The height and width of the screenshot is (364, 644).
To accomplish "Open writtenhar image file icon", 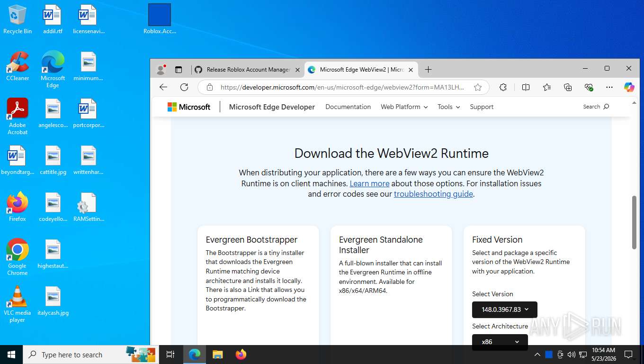I will pos(89,160).
